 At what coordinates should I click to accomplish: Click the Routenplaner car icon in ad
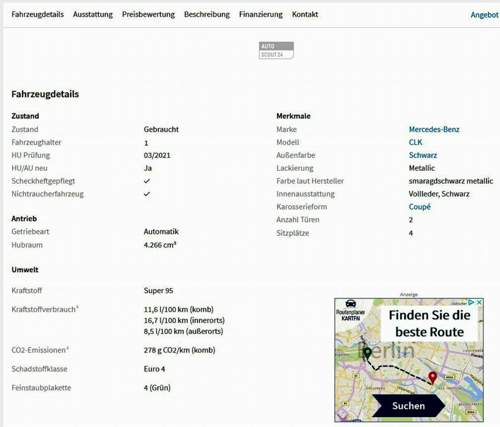(x=350, y=304)
